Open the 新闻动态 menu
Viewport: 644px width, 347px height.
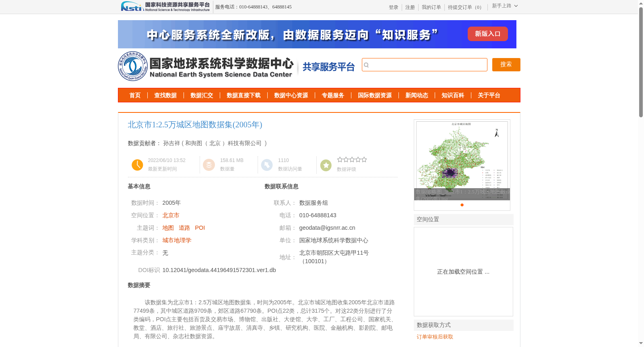point(417,96)
